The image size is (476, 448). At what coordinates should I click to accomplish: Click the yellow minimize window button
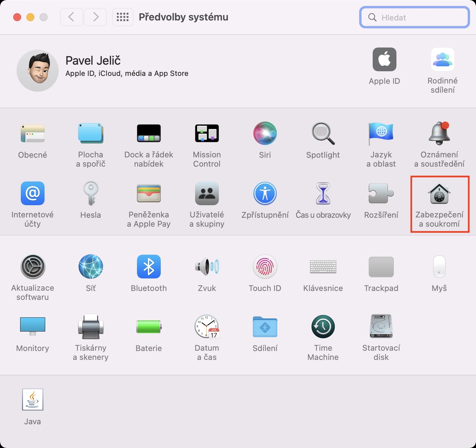tap(30, 17)
